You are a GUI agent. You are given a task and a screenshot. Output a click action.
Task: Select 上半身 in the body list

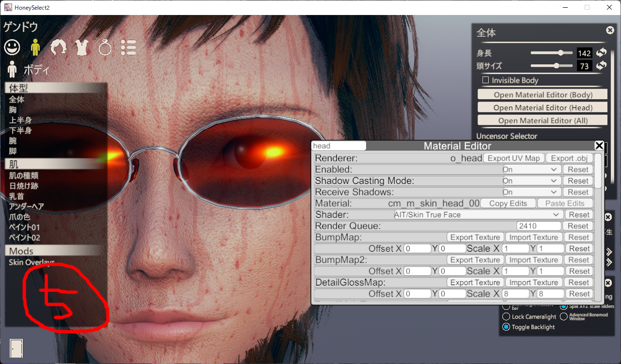[20, 120]
